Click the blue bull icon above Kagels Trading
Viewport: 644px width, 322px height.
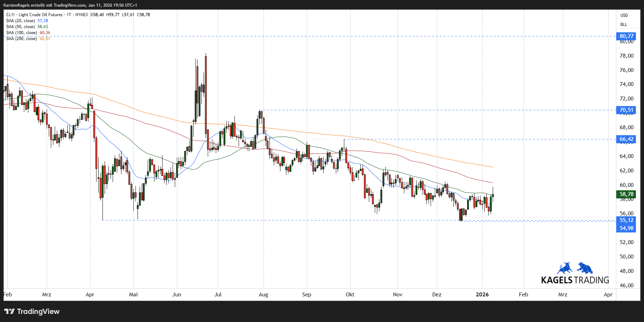565,268
